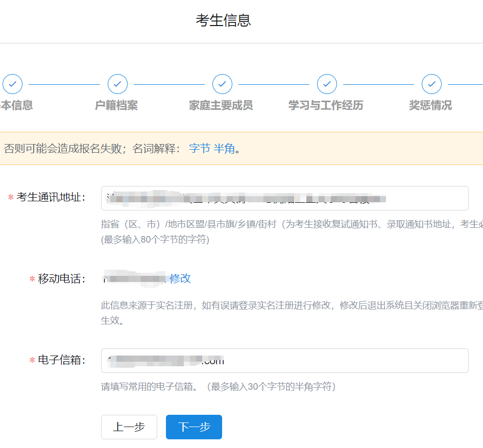Click the hint 请填写常用的电子信箱
The image size is (483, 448).
150,386
